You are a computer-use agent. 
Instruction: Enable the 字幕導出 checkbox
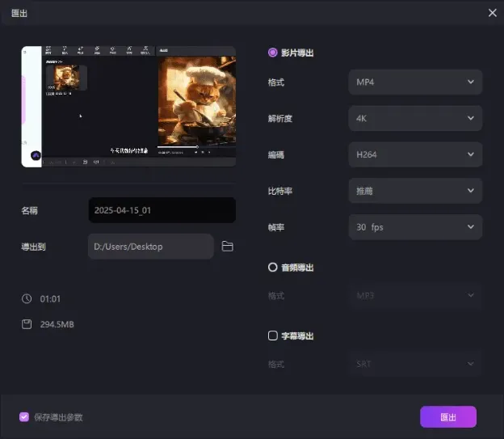272,336
